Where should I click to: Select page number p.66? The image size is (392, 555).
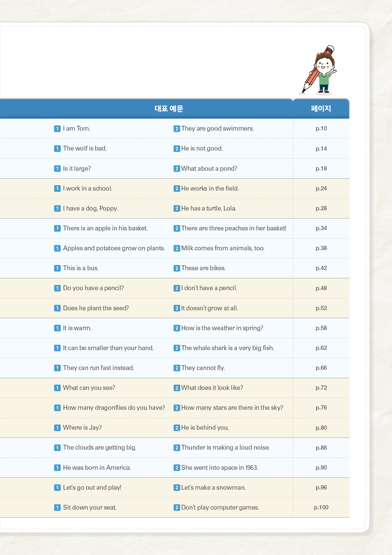click(x=321, y=368)
